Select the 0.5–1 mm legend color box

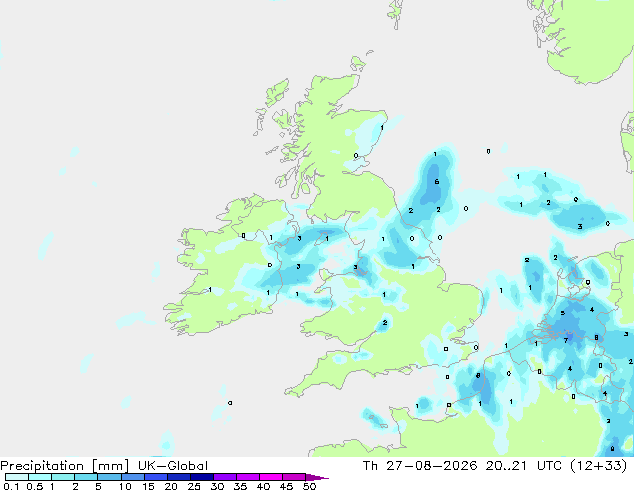(x=40, y=477)
